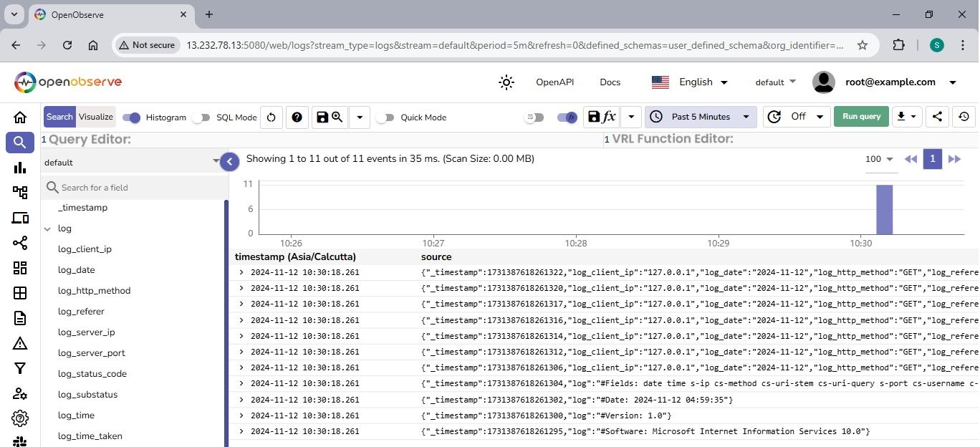This screenshot has width=980, height=447.
Task: Open the Past 5 Minutes time range dropdown
Action: pyautogui.click(x=701, y=117)
